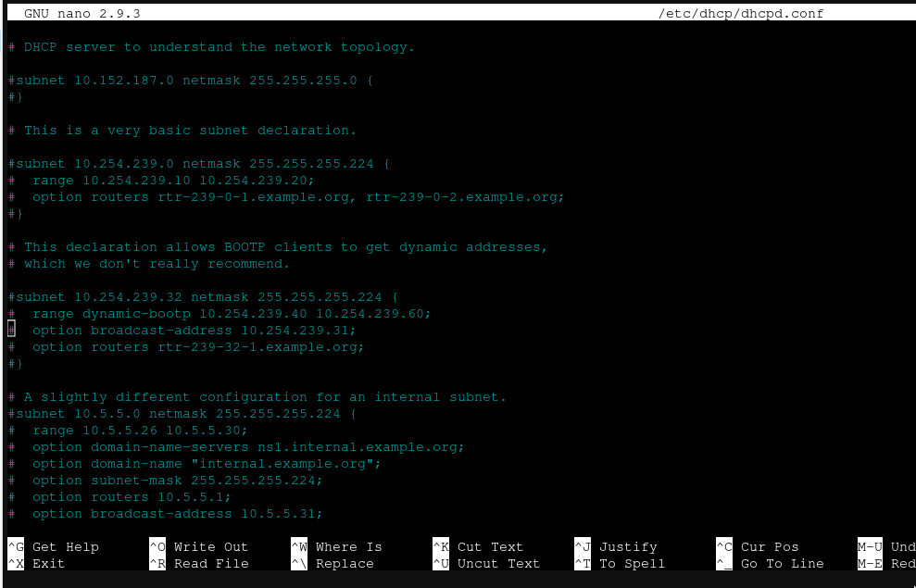Viewport: 916px width, 588px height.
Task: Click the ^G Get Help shortcut
Action: coord(57,546)
